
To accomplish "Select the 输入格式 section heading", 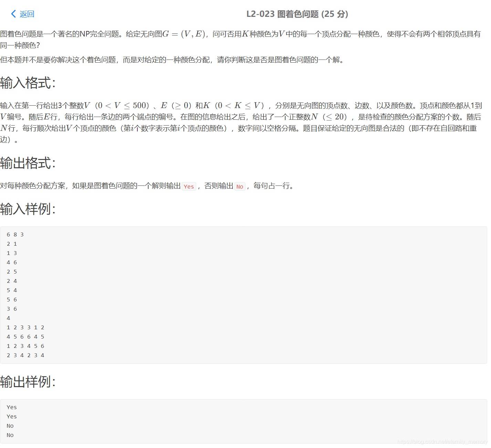I will [x=27, y=83].
